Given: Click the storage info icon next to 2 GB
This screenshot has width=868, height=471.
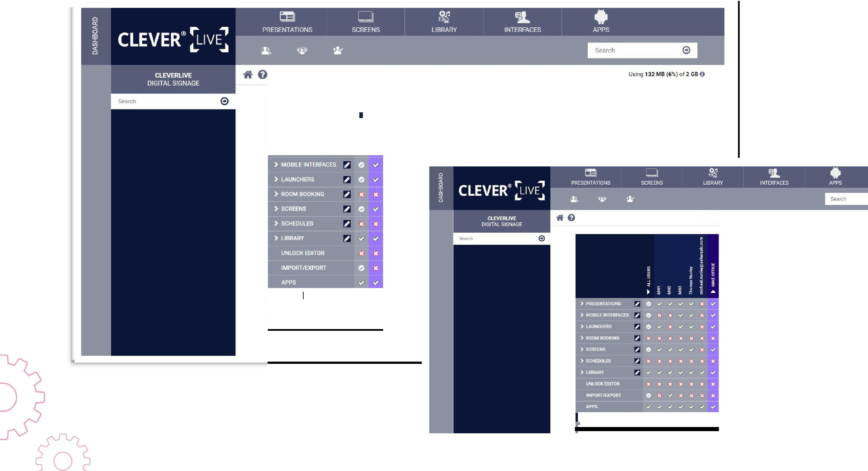Looking at the screenshot, I should [x=702, y=74].
